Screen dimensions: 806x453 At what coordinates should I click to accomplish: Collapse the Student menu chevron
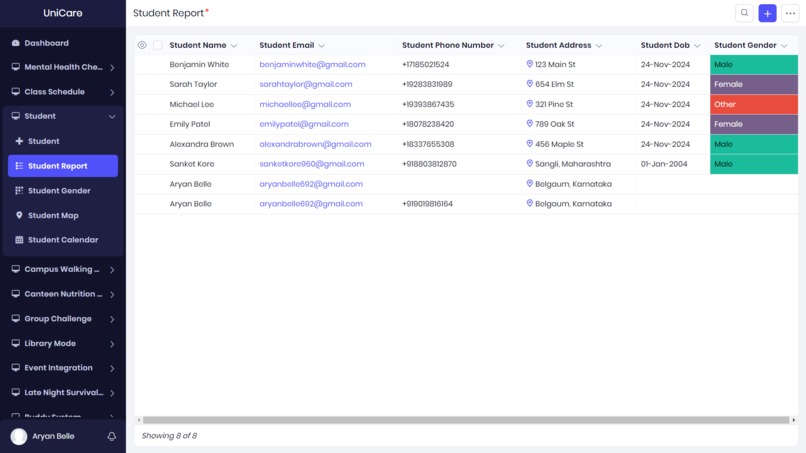(x=112, y=117)
